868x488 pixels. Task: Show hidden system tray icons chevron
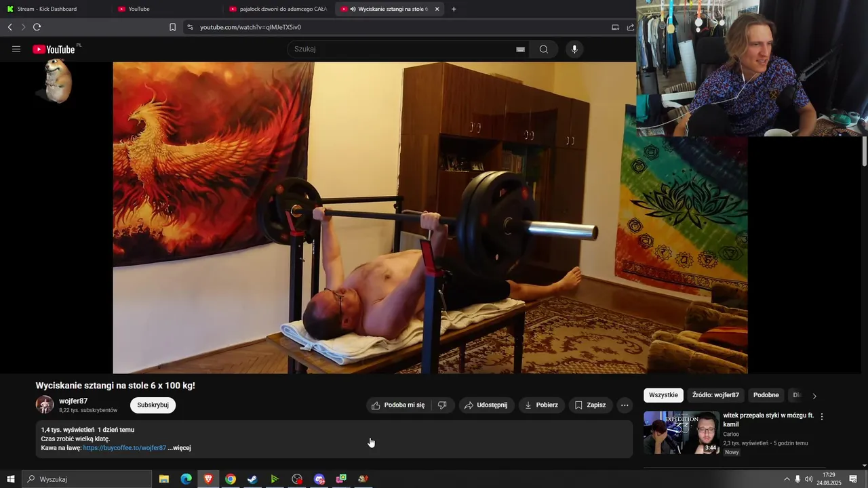787,479
